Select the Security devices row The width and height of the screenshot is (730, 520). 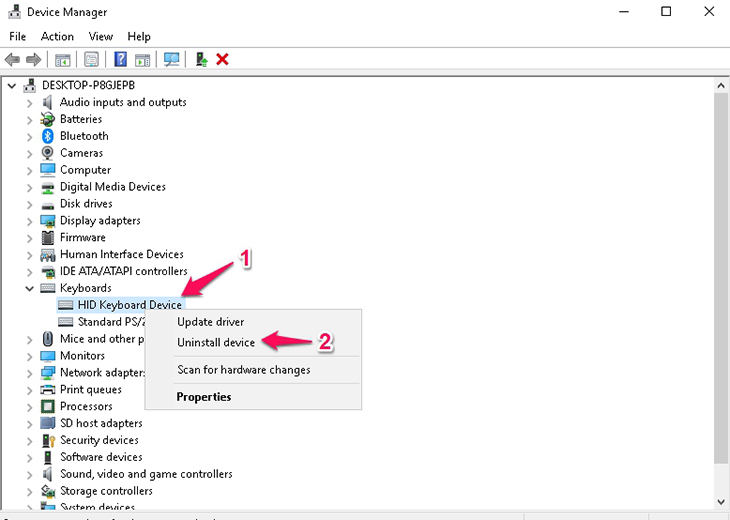click(90, 440)
